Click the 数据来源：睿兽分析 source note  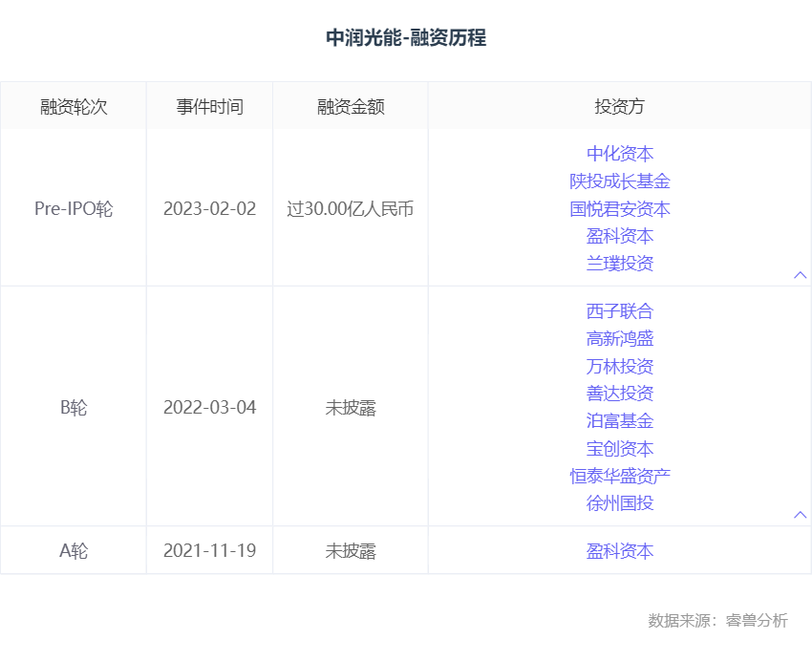(x=717, y=620)
